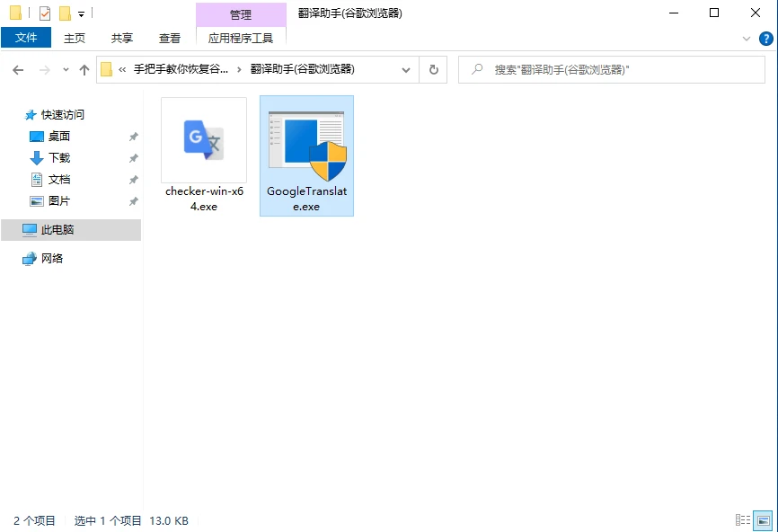778x532 pixels.
Task: Click the pin icon beside 图片
Action: pyautogui.click(x=134, y=201)
